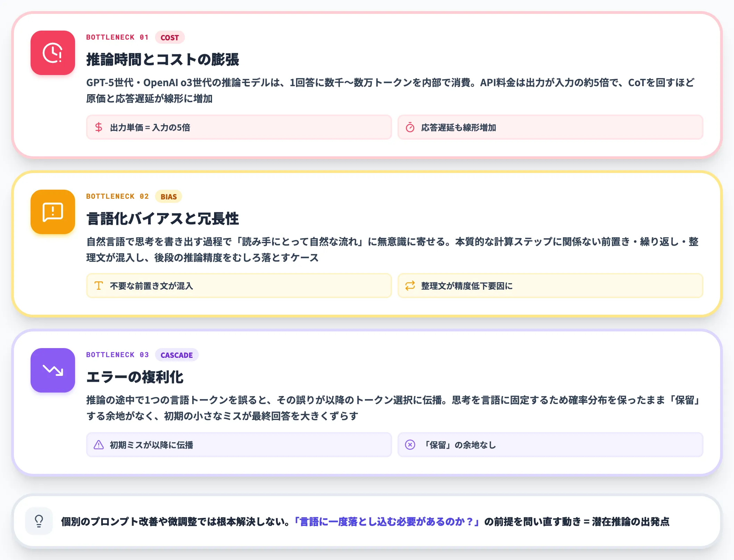Click the 出力単価＝入力の5倍 chip
The image size is (734, 560).
click(x=239, y=127)
